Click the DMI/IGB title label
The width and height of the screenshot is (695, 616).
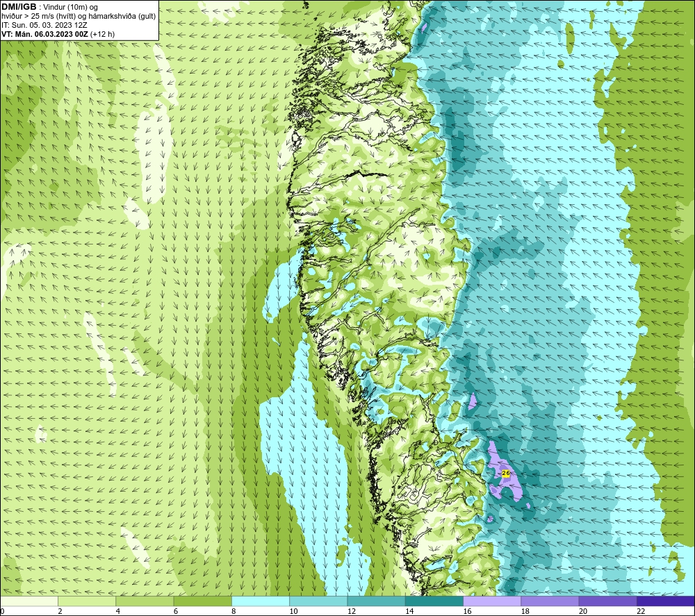pyautogui.click(x=19, y=7)
